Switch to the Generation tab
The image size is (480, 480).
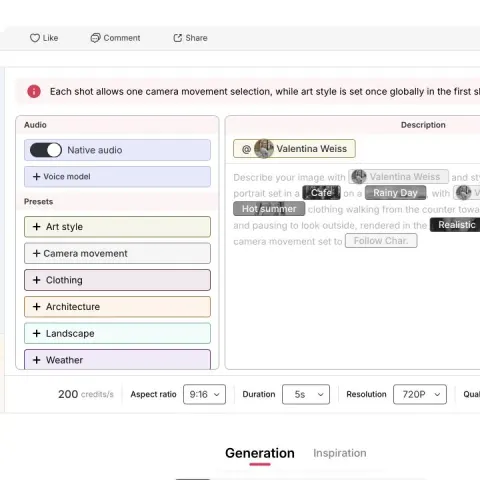point(260,453)
